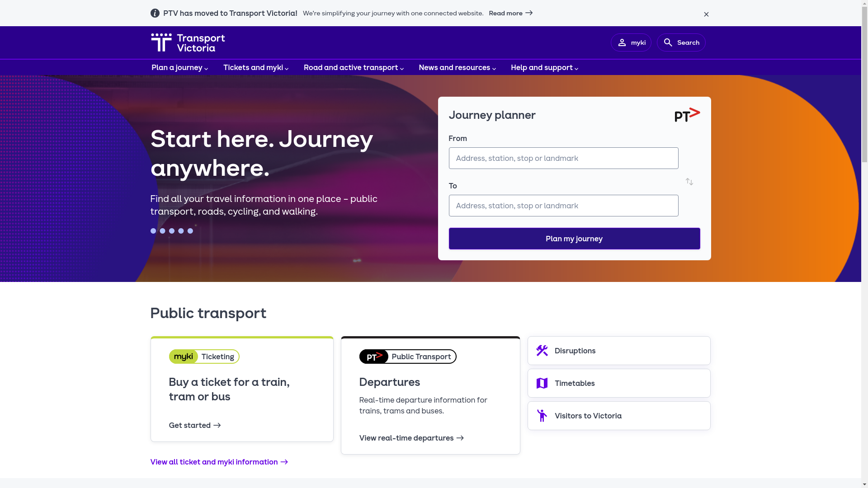Click the To address field
This screenshot has height=488, width=868.
click(x=563, y=206)
